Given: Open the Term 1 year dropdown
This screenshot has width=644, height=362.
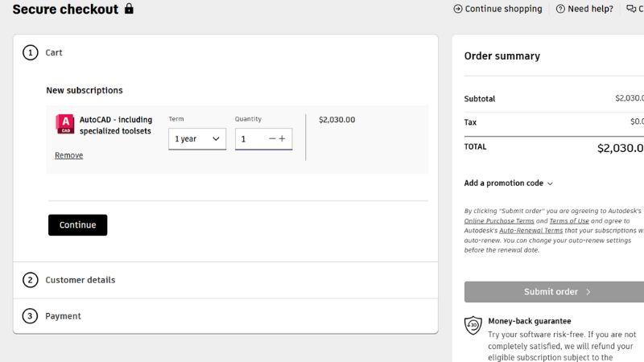Looking at the screenshot, I should click(x=197, y=138).
